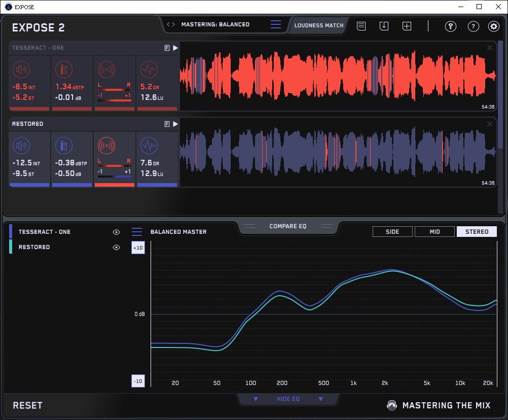Click the add track plus icon

click(x=407, y=26)
